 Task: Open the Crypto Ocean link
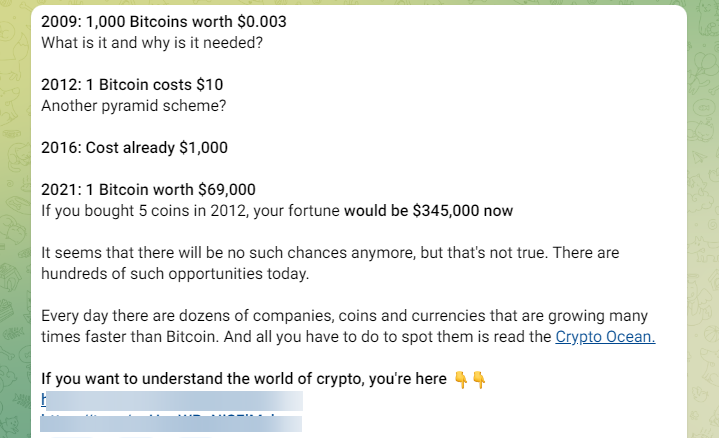(x=605, y=337)
